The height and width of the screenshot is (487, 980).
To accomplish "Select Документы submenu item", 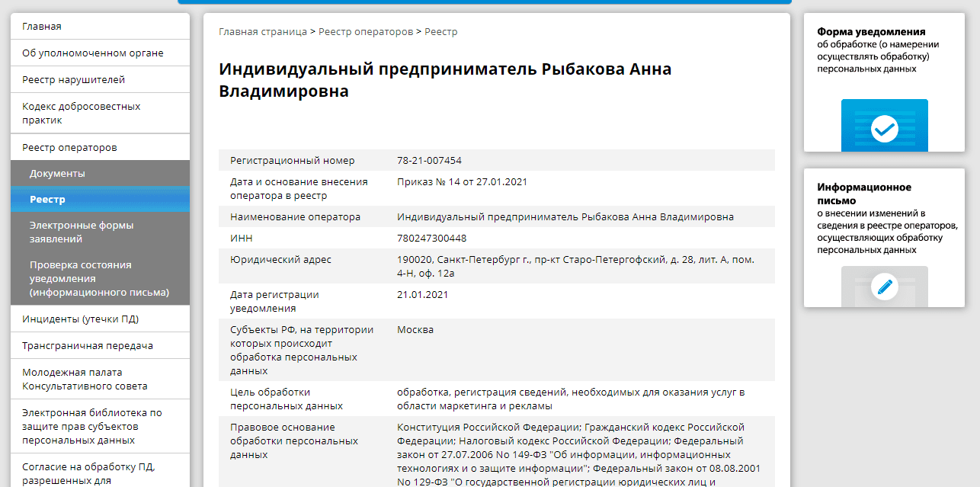I will tap(57, 174).
